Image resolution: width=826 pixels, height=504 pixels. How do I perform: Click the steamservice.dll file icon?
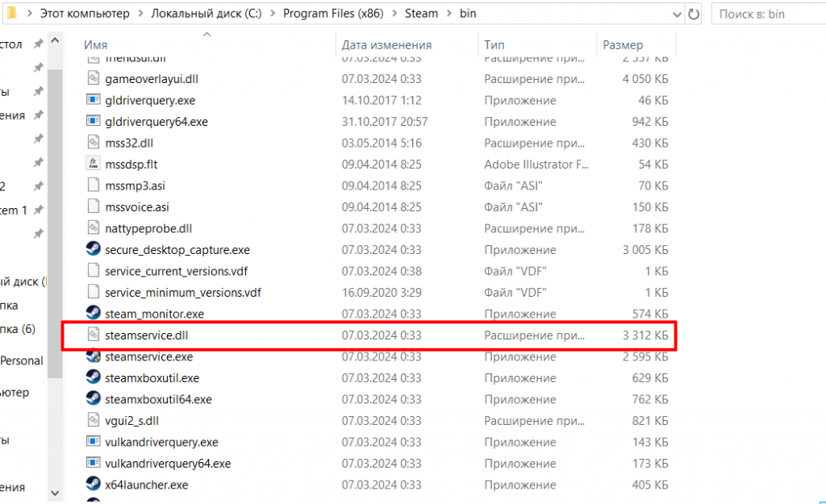pos(94,335)
